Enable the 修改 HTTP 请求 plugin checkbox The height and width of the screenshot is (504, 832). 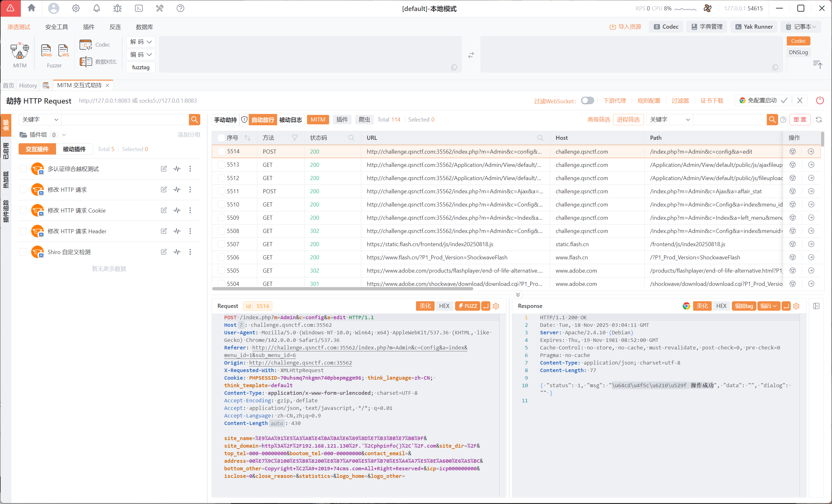[x=23, y=190]
